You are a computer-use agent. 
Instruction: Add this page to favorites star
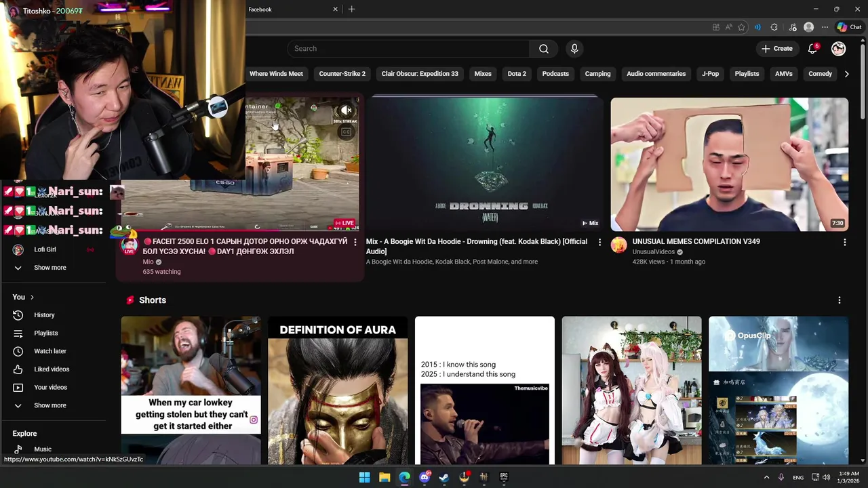(x=741, y=27)
